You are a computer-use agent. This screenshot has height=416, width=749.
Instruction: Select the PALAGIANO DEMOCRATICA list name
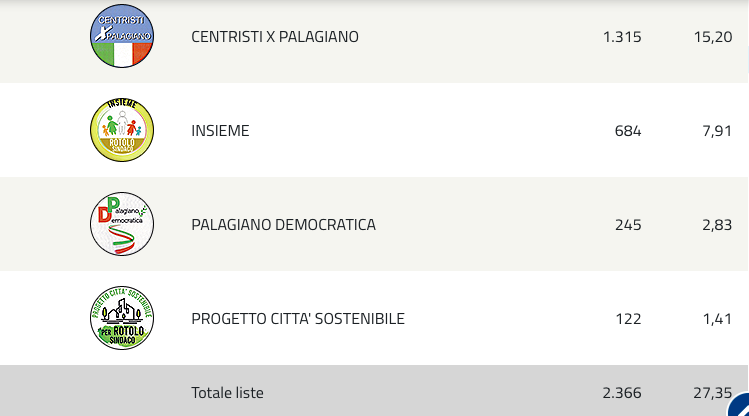pos(283,225)
